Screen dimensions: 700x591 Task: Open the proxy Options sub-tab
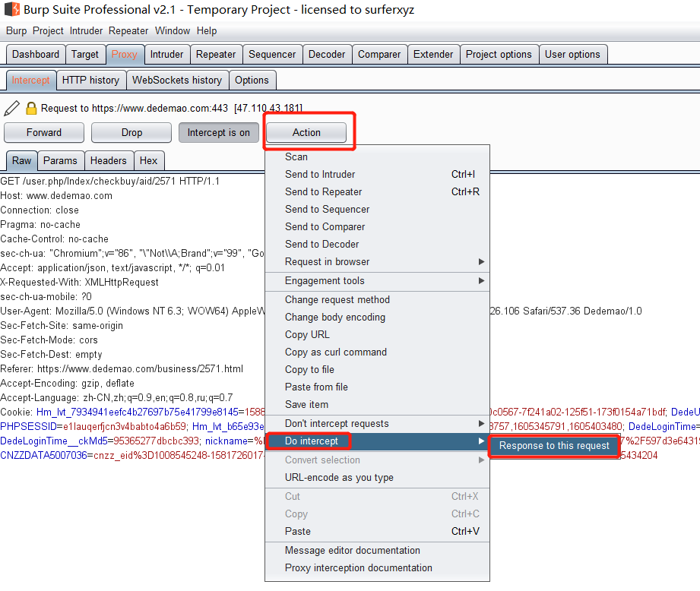[x=252, y=81]
